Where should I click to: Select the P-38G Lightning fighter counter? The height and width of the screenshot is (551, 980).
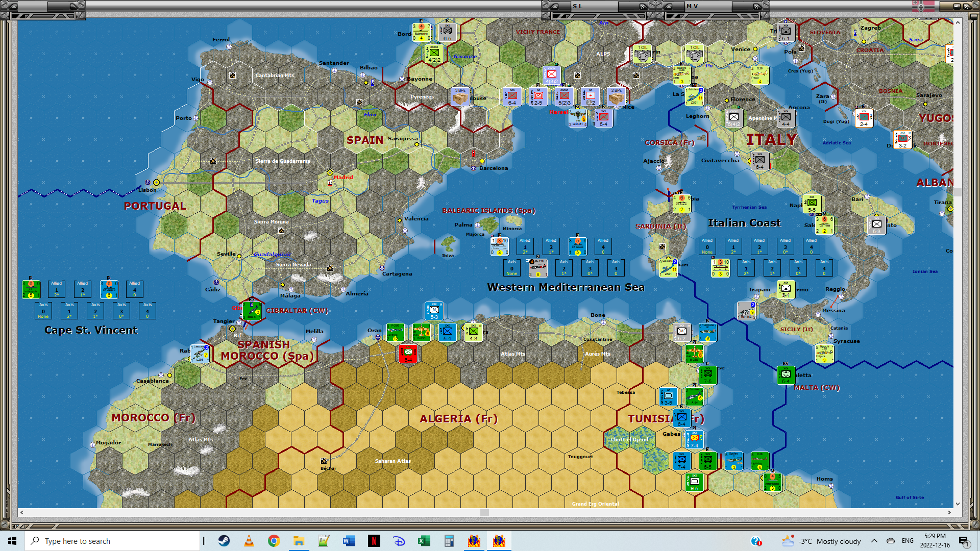[396, 332]
